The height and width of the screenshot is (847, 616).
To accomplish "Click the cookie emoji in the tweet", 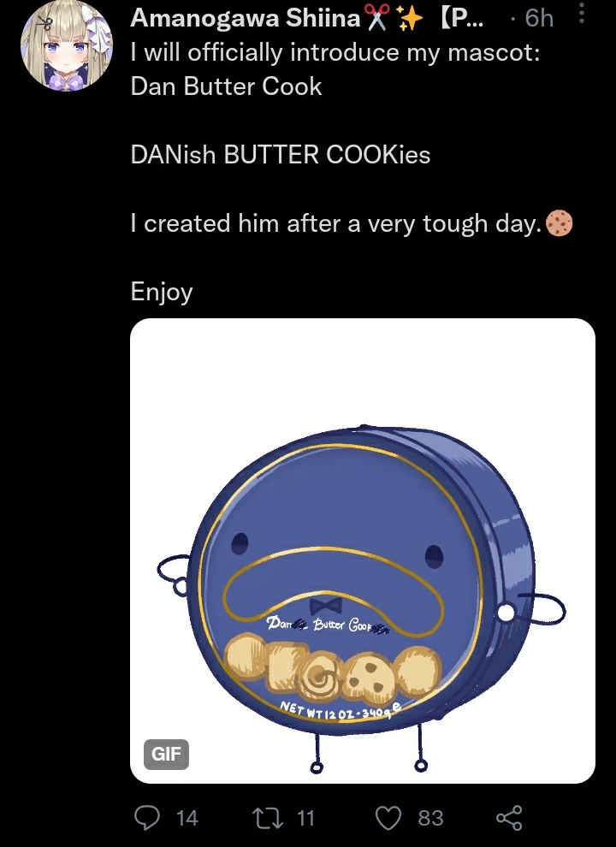I will (x=559, y=223).
